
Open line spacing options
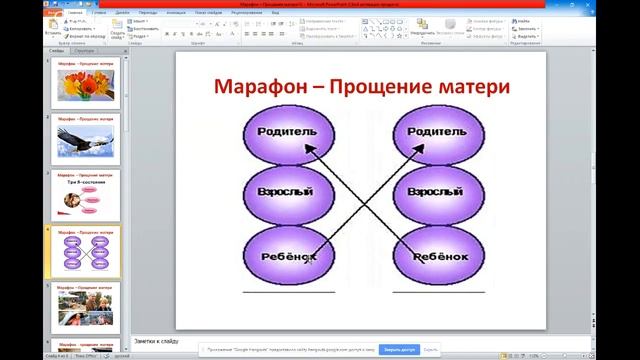[292, 24]
